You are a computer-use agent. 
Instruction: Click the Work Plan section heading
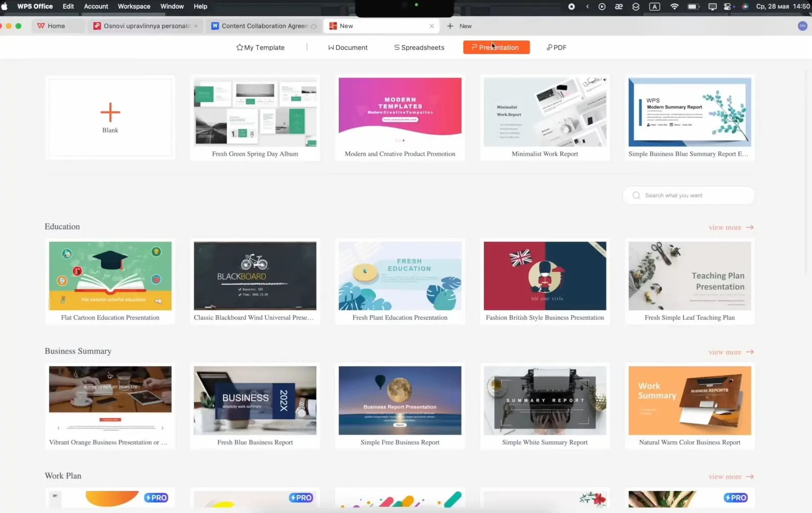click(63, 476)
